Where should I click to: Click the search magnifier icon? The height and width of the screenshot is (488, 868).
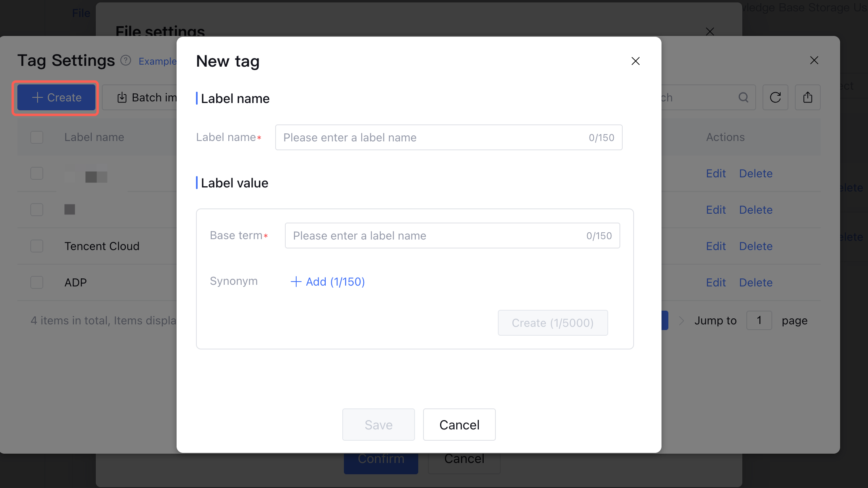[743, 97]
